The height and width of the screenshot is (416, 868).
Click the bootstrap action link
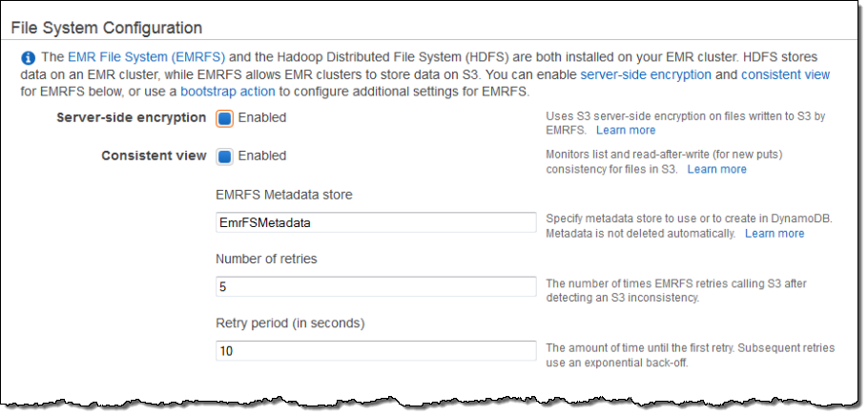[x=227, y=92]
